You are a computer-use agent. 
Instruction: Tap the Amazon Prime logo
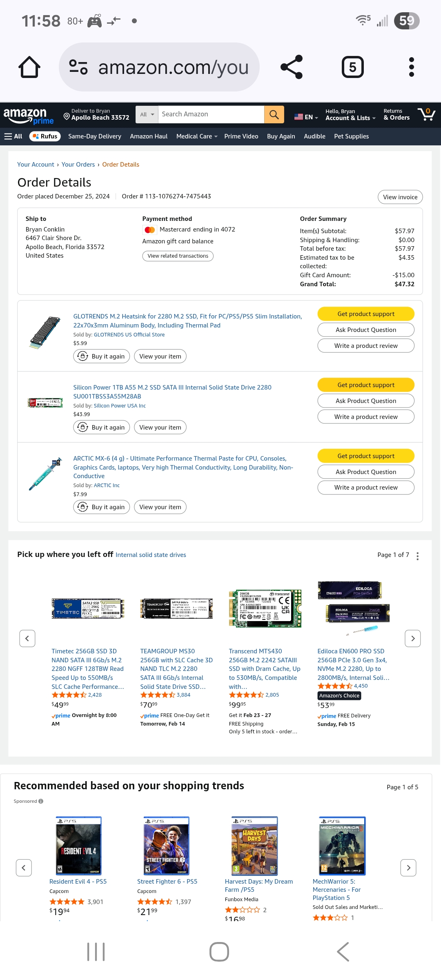click(29, 116)
